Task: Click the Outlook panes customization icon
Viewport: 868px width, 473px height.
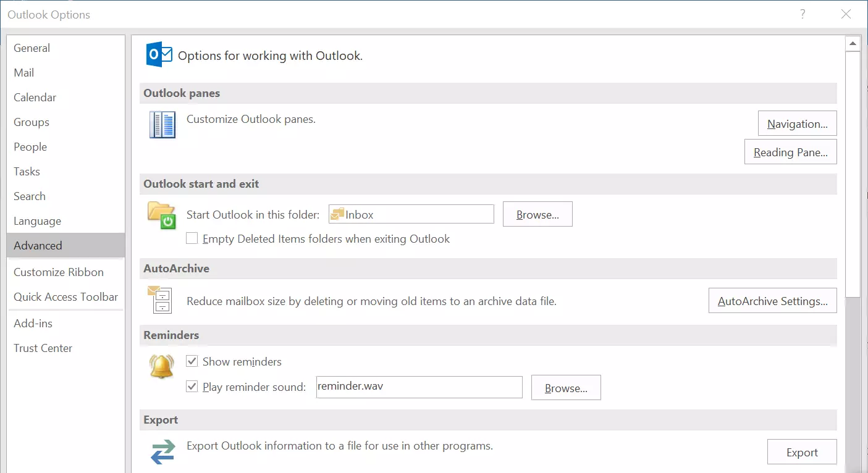Action: [x=162, y=124]
